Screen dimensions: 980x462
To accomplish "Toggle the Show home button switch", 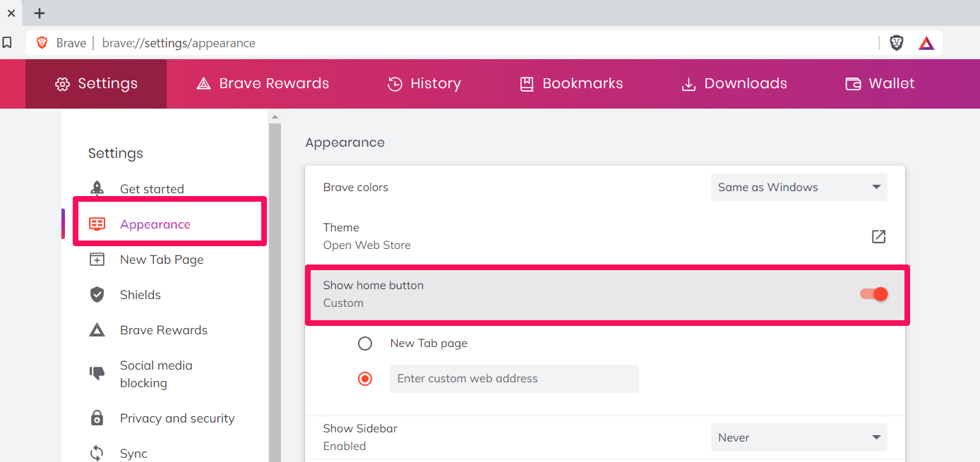I will click(873, 294).
